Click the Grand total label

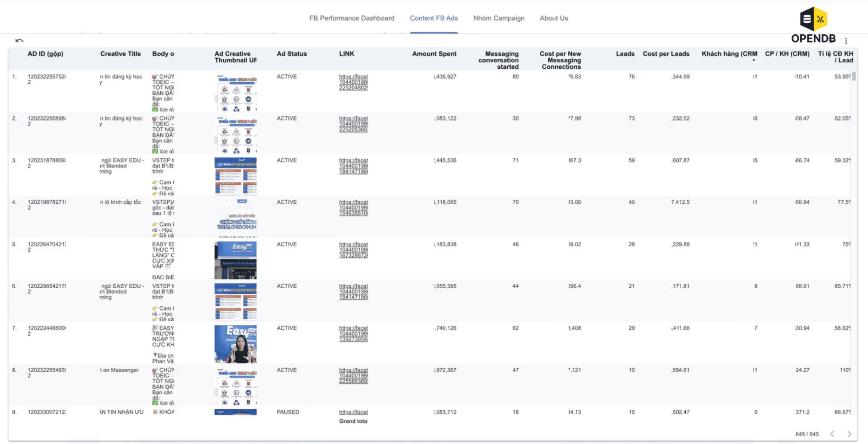point(353,421)
